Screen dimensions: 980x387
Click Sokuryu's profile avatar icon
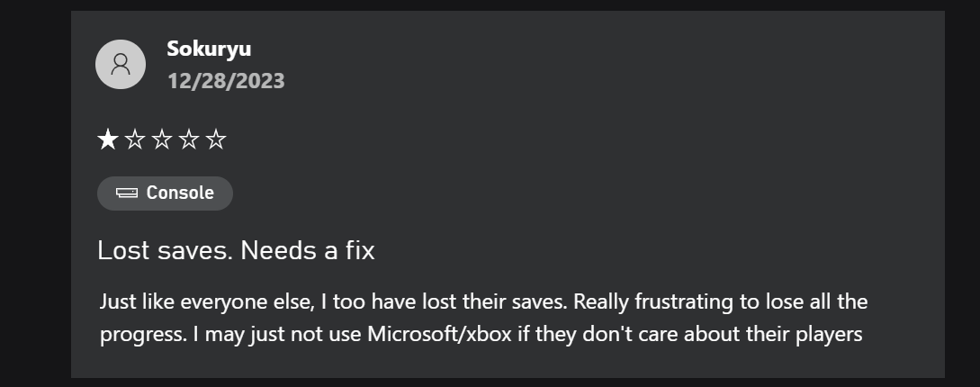coord(121,65)
